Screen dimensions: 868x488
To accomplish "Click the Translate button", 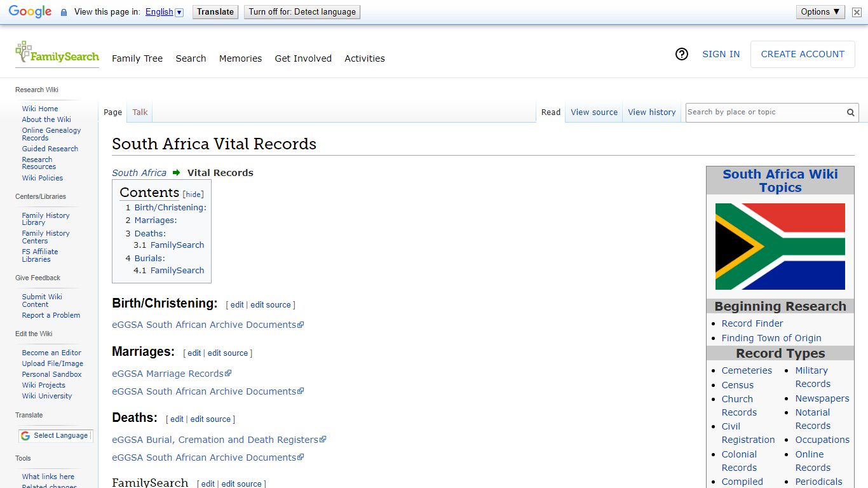I will (x=215, y=12).
